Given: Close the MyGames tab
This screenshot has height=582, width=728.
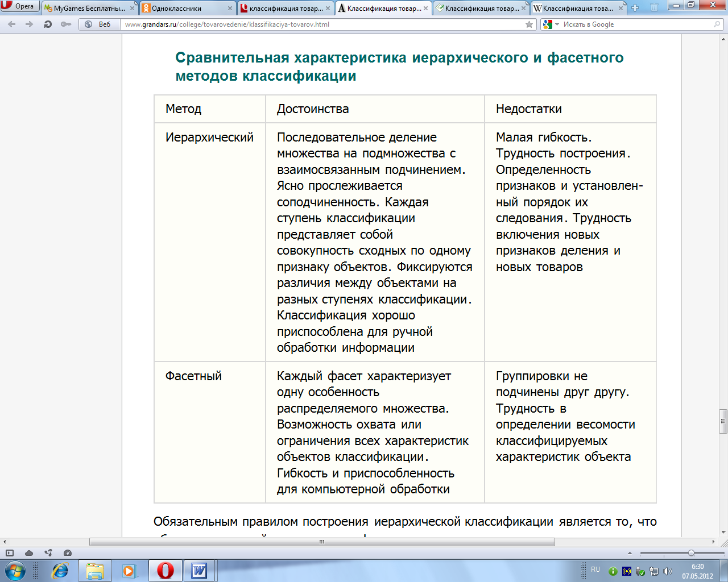Looking at the screenshot, I should pyautogui.click(x=132, y=9).
